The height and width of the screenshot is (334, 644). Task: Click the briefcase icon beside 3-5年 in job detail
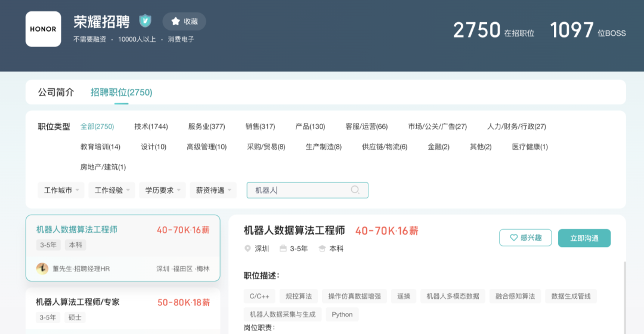point(283,249)
